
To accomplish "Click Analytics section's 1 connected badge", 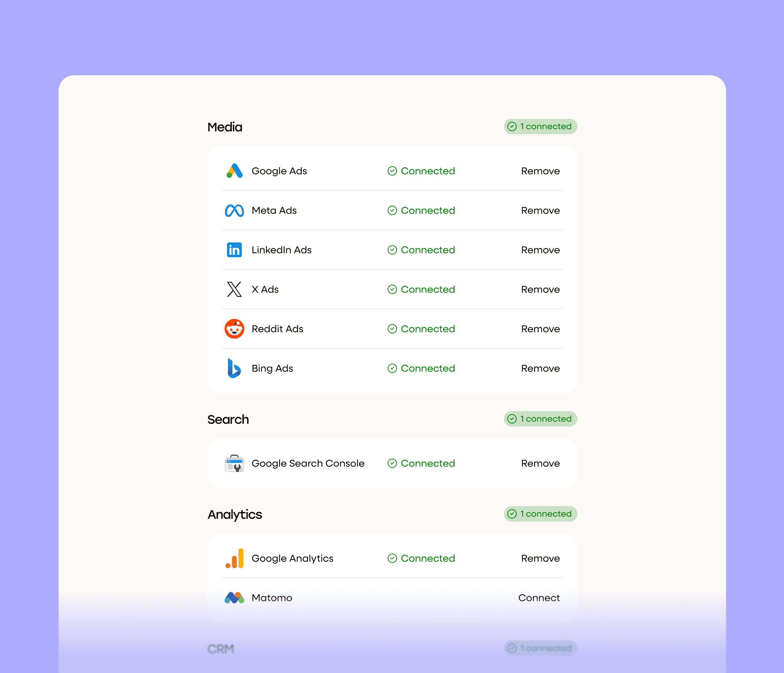I will pos(540,514).
